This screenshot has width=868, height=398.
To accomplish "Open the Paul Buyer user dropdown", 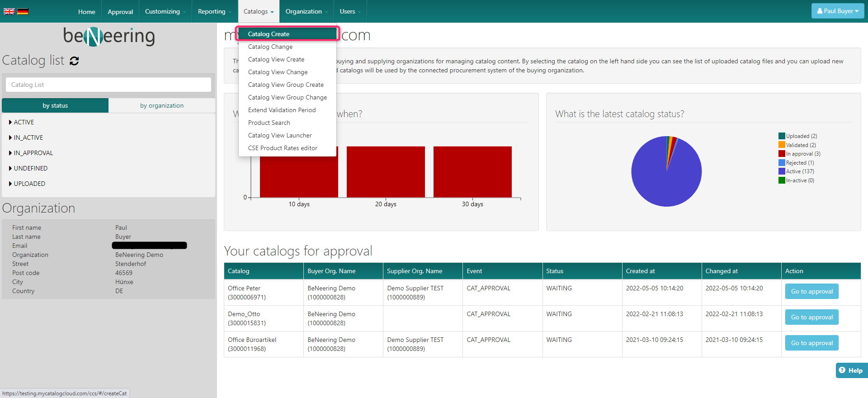I will pyautogui.click(x=837, y=11).
